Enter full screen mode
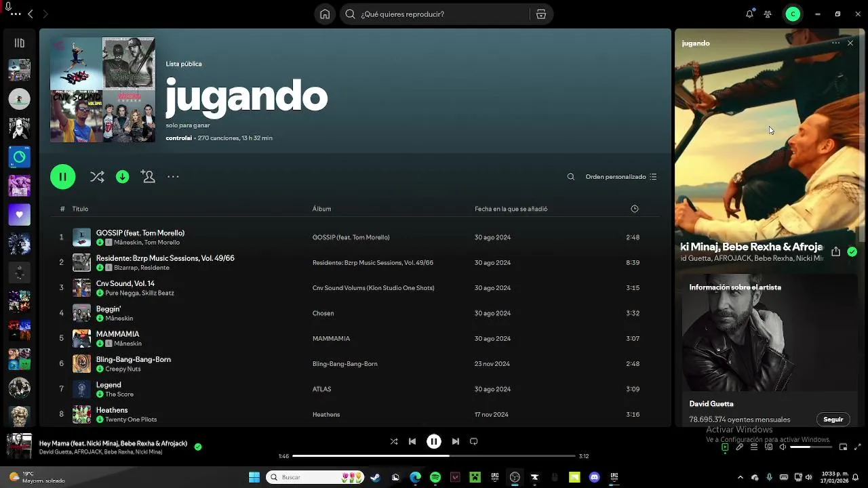The width and height of the screenshot is (868, 488). pyautogui.click(x=858, y=447)
